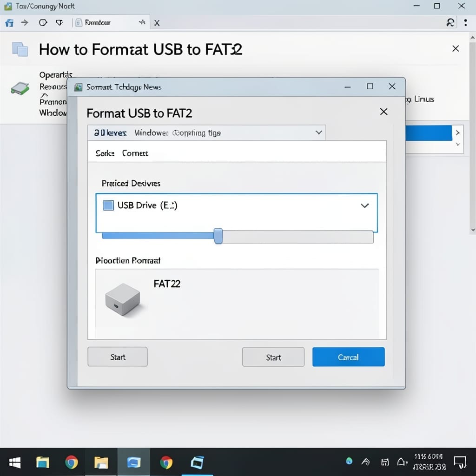Click the Pioorctien Pornratl label
The height and width of the screenshot is (476, 476).
(128, 260)
